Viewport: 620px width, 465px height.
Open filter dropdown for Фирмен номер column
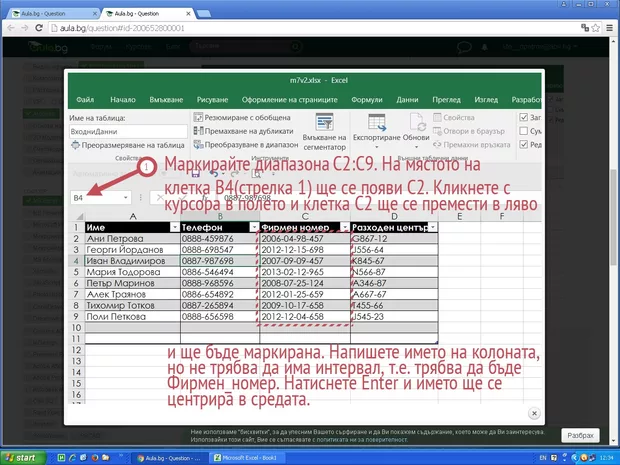click(345, 227)
